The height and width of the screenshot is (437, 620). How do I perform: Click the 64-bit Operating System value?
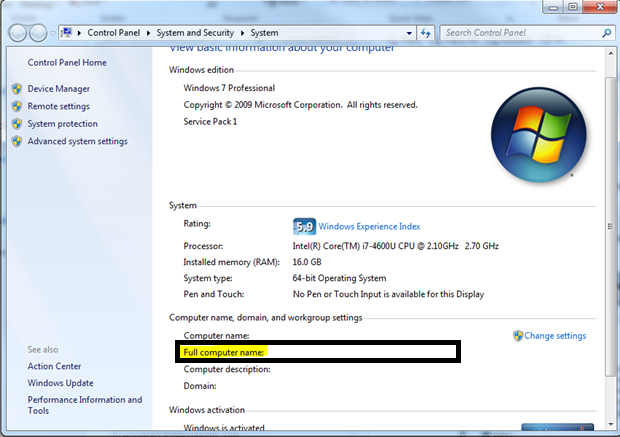click(339, 278)
